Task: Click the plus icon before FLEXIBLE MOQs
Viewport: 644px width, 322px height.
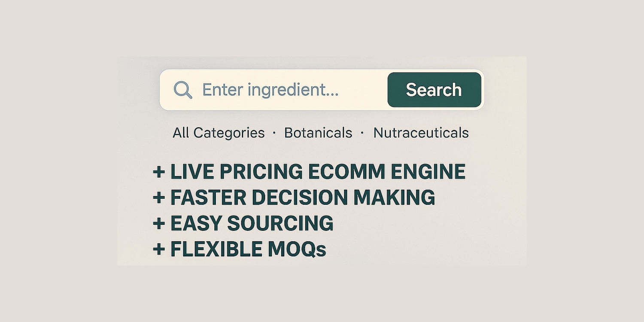Action: tap(159, 249)
